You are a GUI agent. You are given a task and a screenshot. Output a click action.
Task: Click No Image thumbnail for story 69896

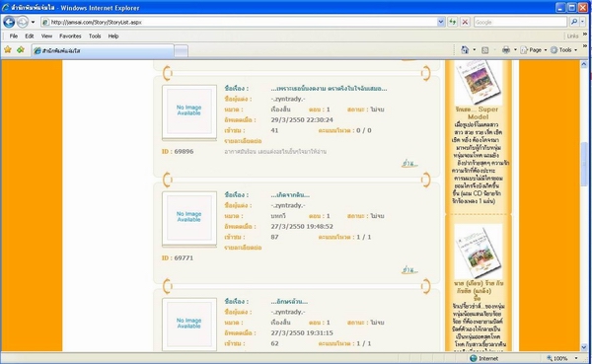tap(189, 111)
